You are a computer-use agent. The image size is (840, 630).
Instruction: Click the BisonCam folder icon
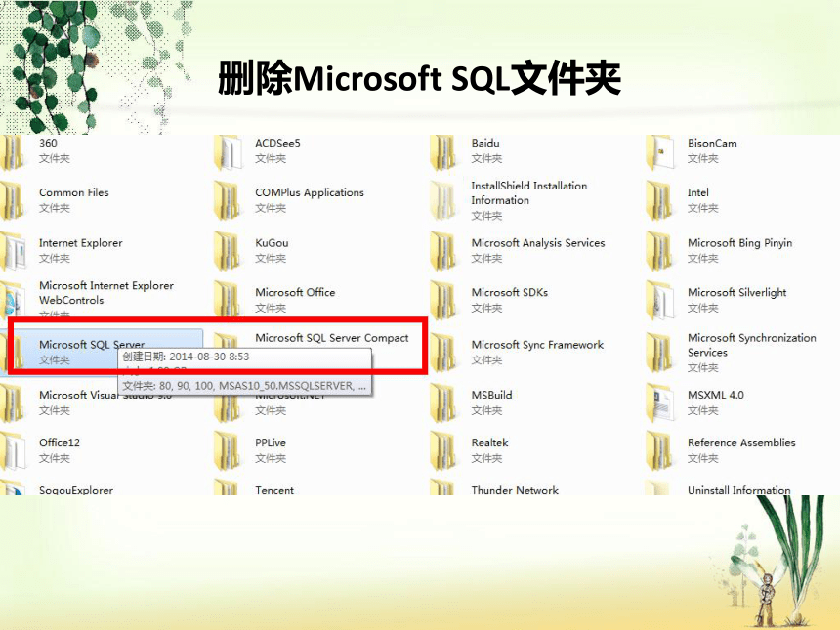(660, 152)
